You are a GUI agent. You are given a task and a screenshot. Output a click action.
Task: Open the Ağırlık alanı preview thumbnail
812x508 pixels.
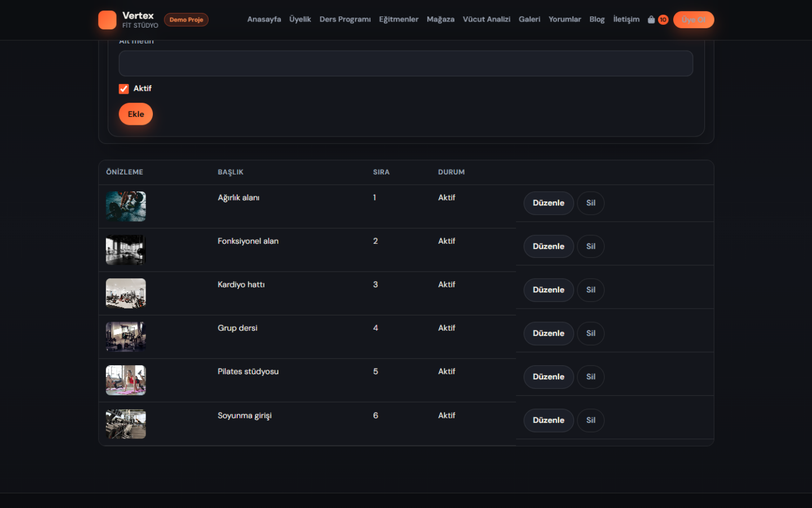(x=126, y=206)
